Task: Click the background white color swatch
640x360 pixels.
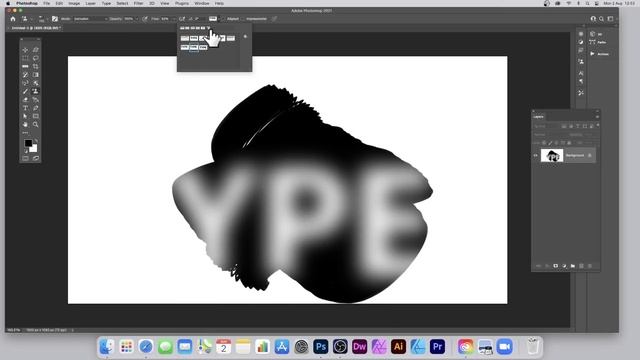Action: (x=34, y=149)
